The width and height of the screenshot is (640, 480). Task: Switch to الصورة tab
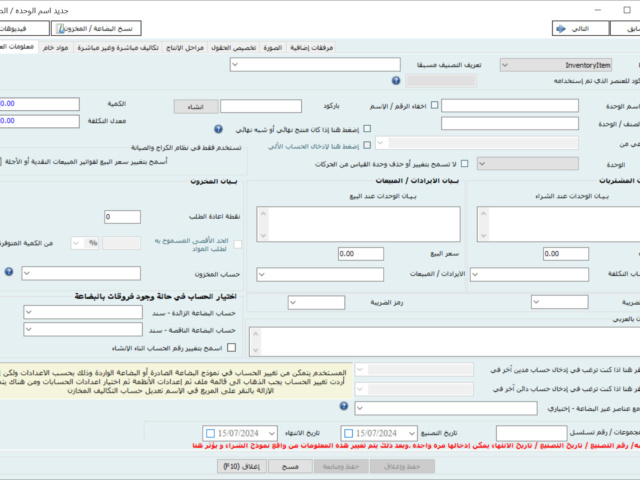(273, 48)
